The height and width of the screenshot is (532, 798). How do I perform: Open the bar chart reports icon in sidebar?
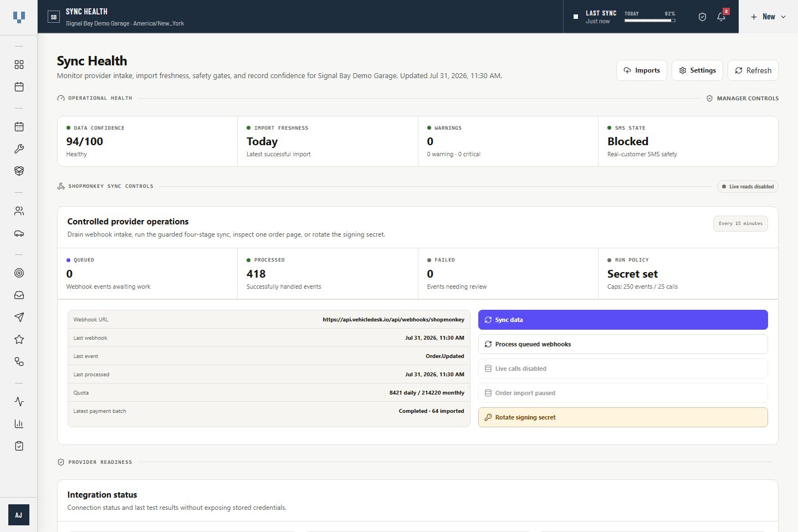coord(19,424)
